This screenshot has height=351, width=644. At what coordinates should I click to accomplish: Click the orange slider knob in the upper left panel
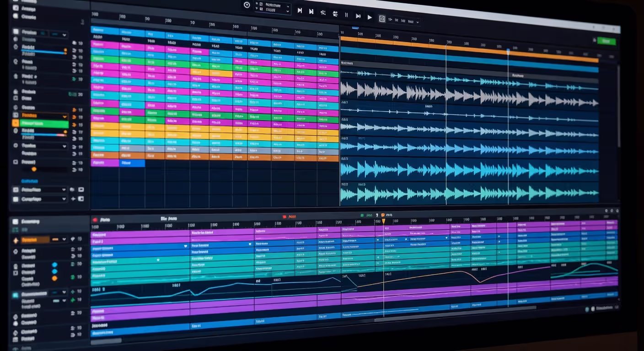coord(34,169)
